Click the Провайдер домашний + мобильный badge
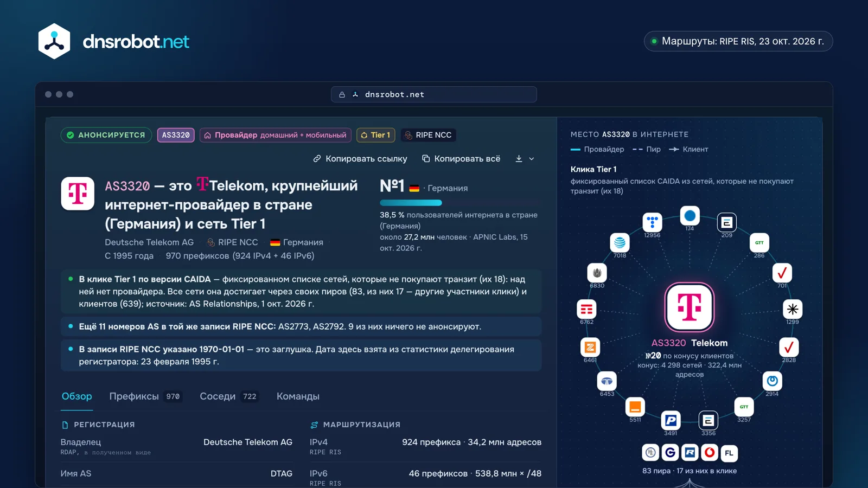The width and height of the screenshot is (868, 488). [276, 135]
